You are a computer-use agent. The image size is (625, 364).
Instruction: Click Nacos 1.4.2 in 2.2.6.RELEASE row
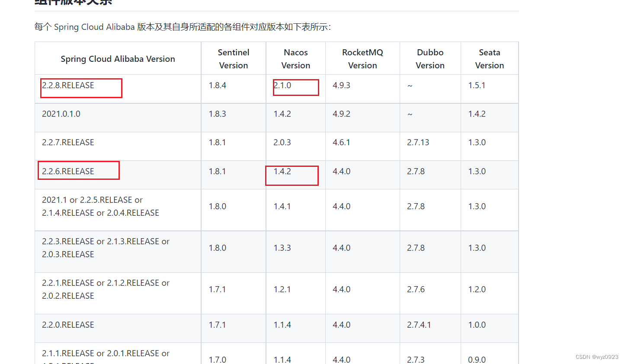pos(296,175)
